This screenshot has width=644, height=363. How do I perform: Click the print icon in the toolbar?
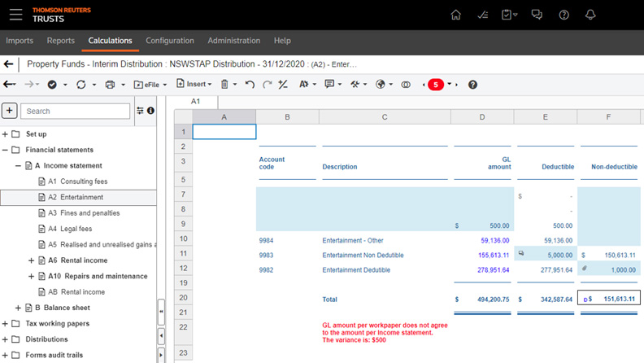click(x=110, y=84)
